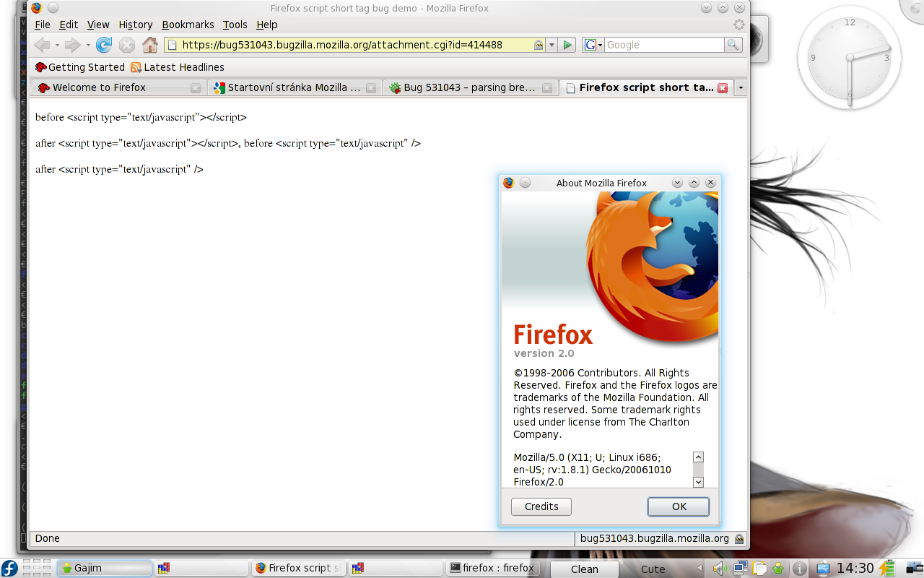Click the info notification tray icon
This screenshot has height=578, width=924.
pyautogui.click(x=800, y=569)
